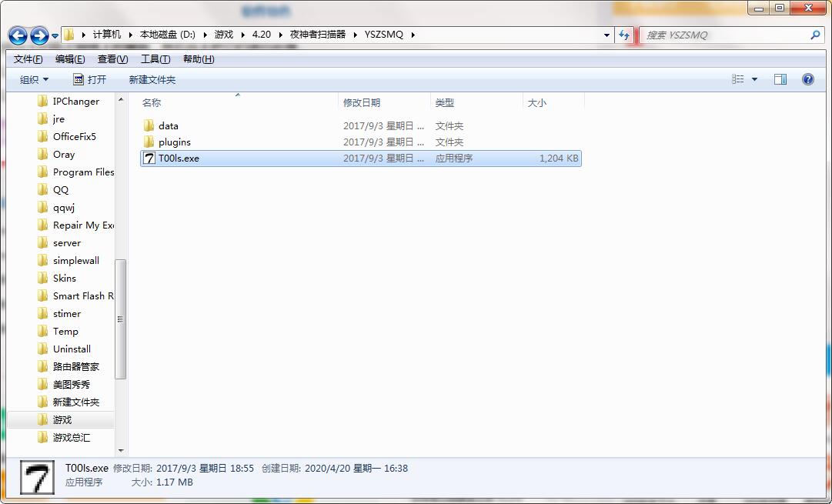832x504 pixels.
Task: Open the 查看(V) menu
Action: click(112, 59)
